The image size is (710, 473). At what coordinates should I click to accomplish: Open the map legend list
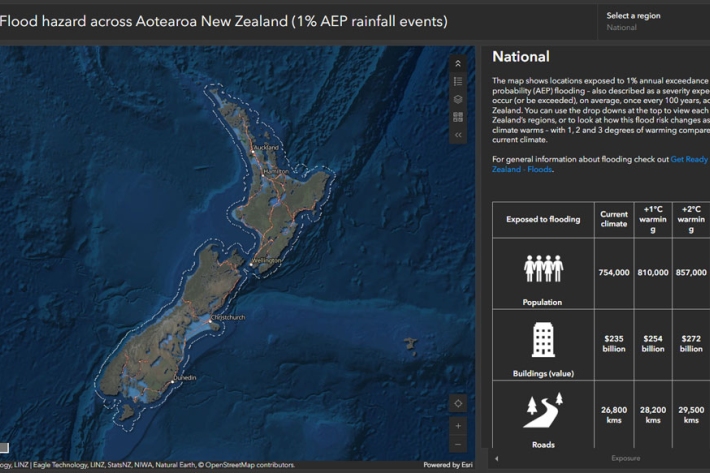[x=458, y=81]
